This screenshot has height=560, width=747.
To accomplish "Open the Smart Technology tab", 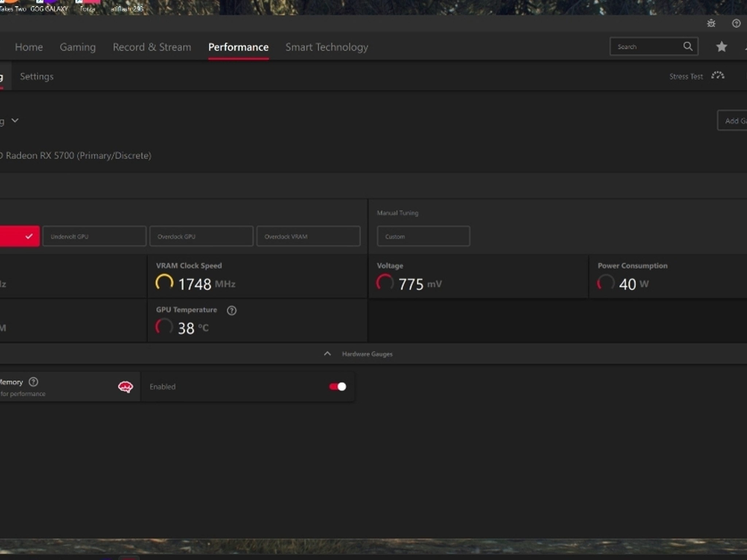I will pos(327,47).
